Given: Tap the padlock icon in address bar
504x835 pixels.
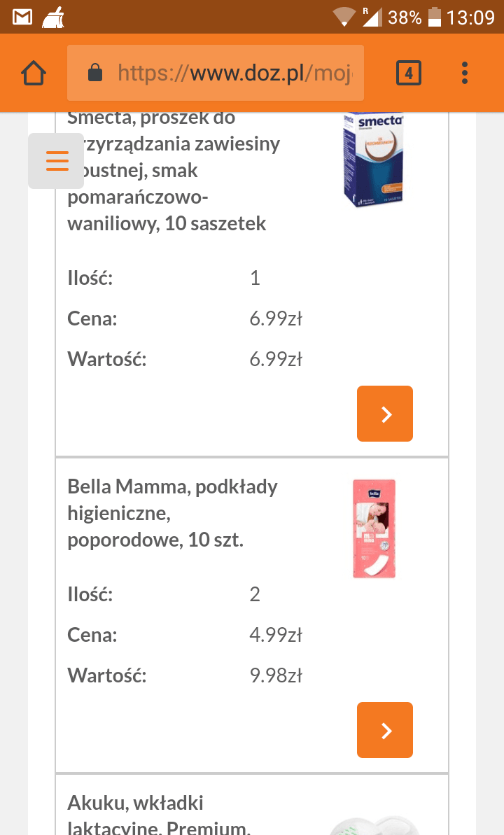Looking at the screenshot, I should click(x=95, y=73).
